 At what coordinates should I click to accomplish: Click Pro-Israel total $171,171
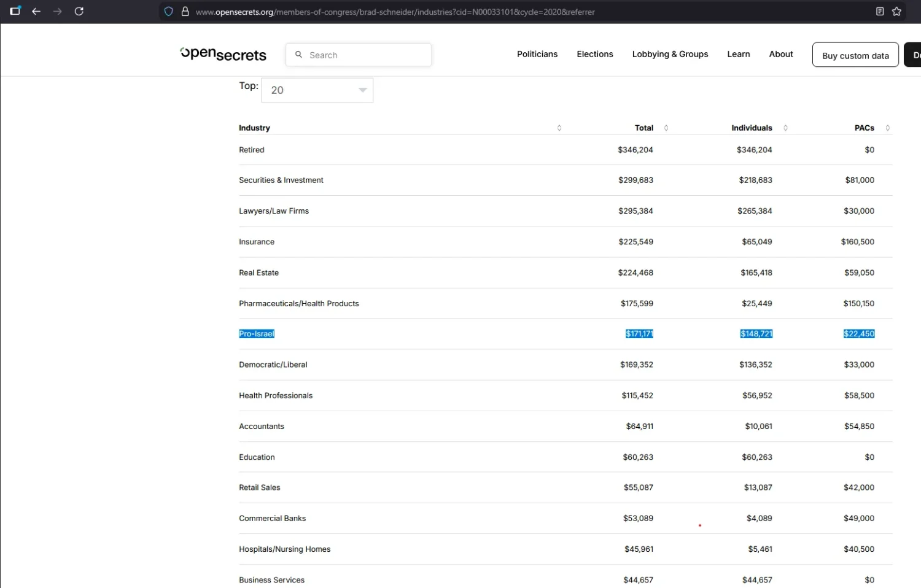click(x=639, y=334)
